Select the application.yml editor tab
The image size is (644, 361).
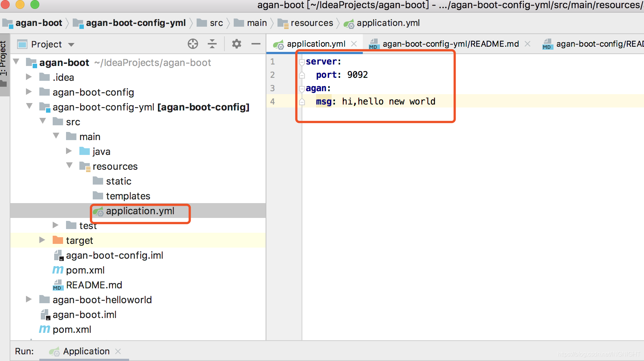coord(316,44)
